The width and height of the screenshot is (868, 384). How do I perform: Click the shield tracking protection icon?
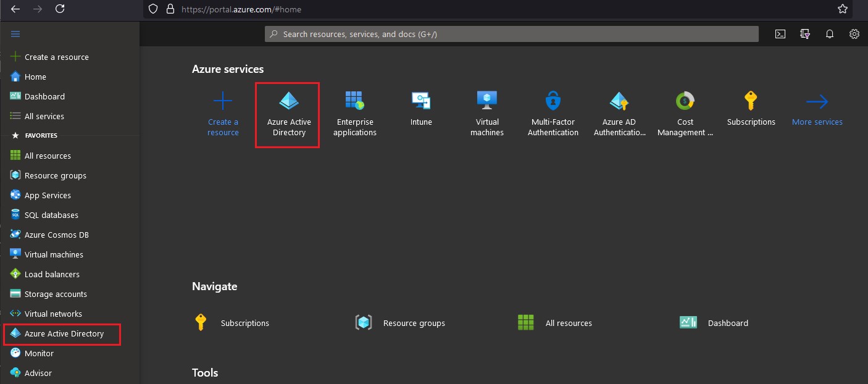pos(154,9)
